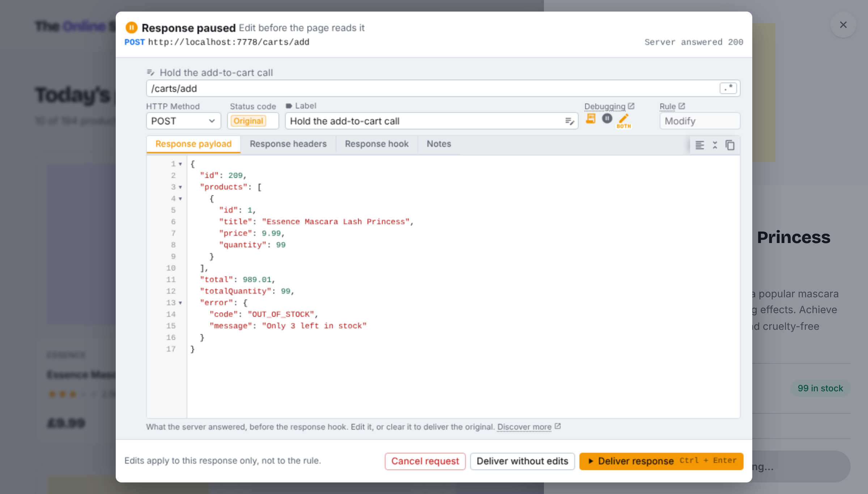
Task: Open the Response hook tab
Action: 377,144
